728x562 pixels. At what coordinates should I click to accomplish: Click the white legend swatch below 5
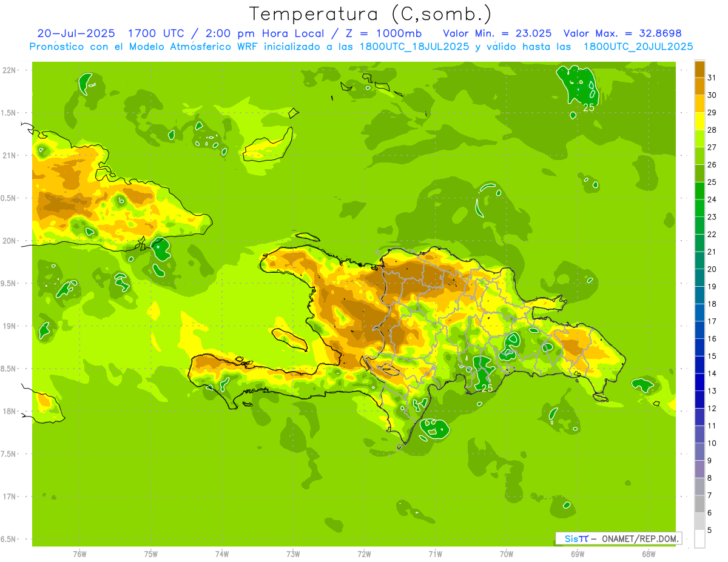click(699, 539)
